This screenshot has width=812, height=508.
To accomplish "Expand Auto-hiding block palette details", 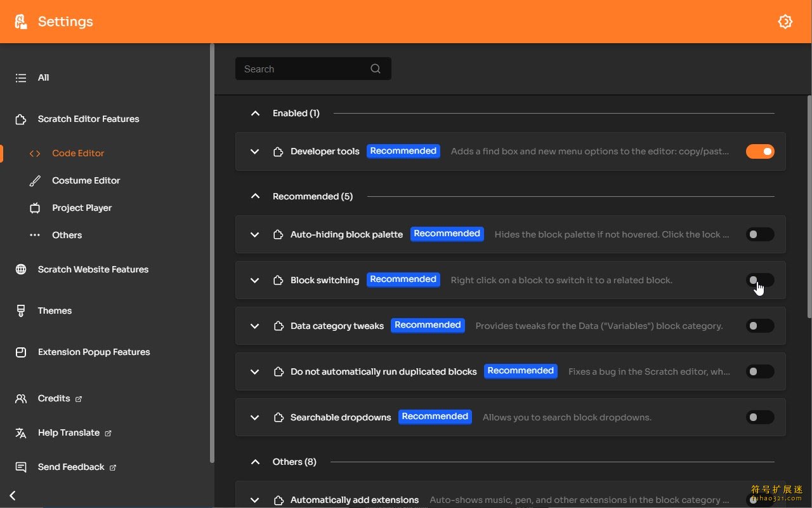I will (255, 235).
